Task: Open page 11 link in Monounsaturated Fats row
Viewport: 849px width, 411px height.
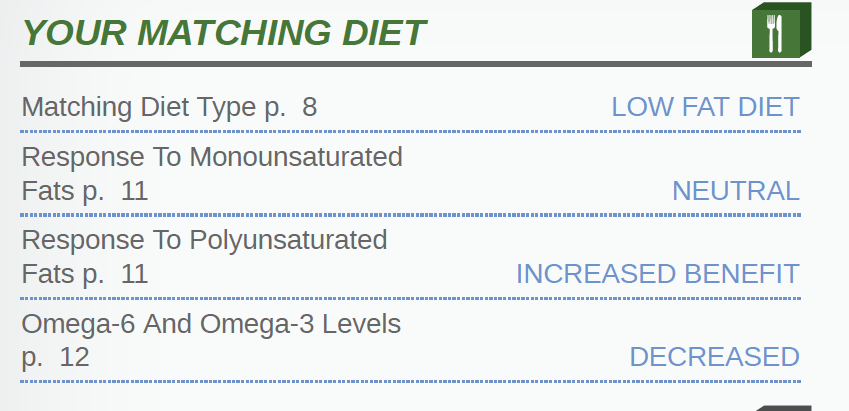Action: tap(116, 191)
